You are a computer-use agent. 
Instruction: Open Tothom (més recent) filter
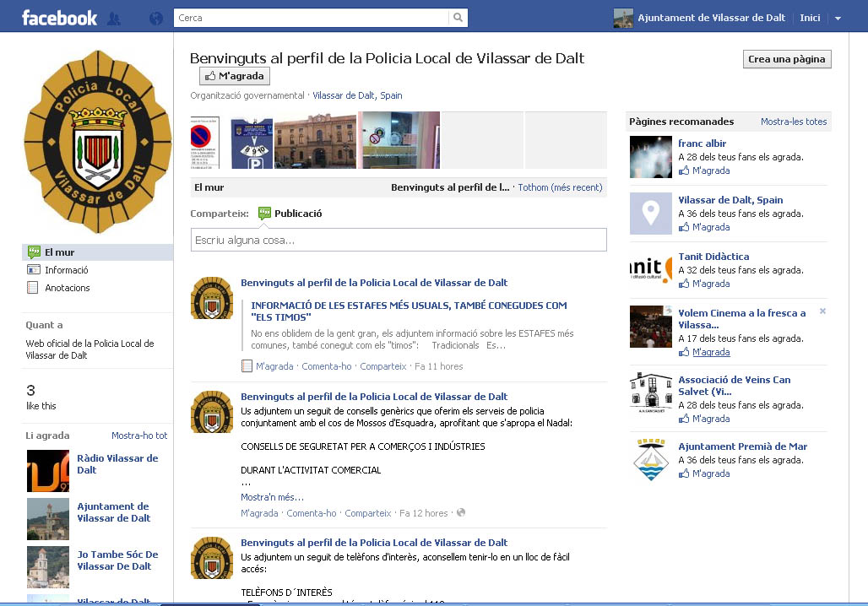[x=560, y=187]
